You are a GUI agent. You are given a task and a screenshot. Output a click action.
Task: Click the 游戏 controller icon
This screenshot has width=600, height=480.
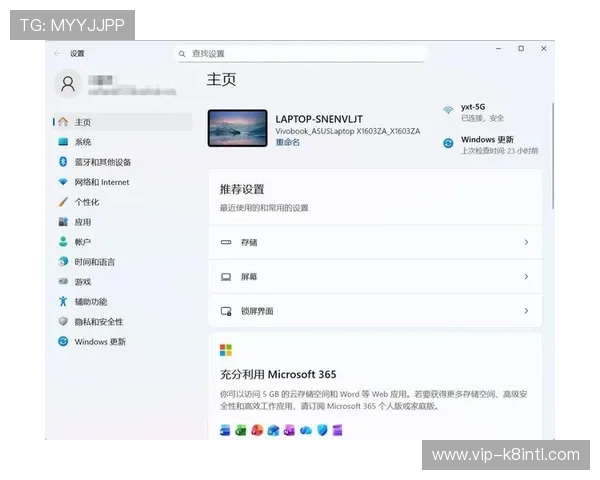[63, 281]
